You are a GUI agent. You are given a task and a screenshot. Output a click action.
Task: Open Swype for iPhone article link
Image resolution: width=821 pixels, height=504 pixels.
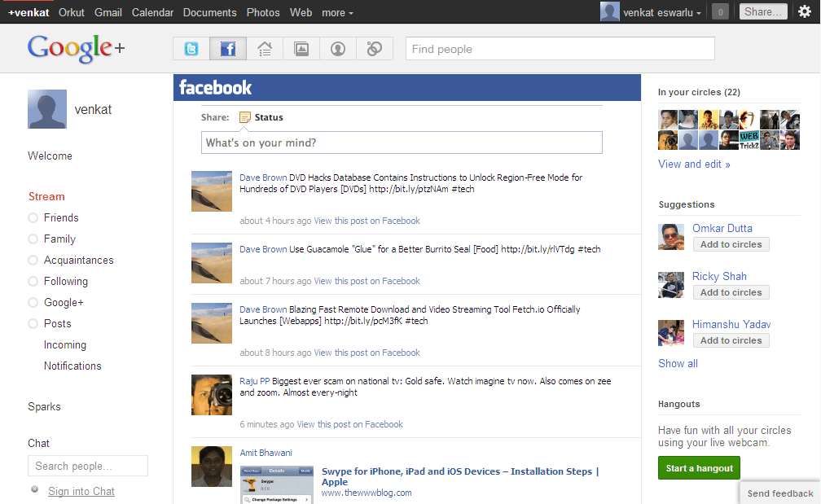click(x=459, y=476)
